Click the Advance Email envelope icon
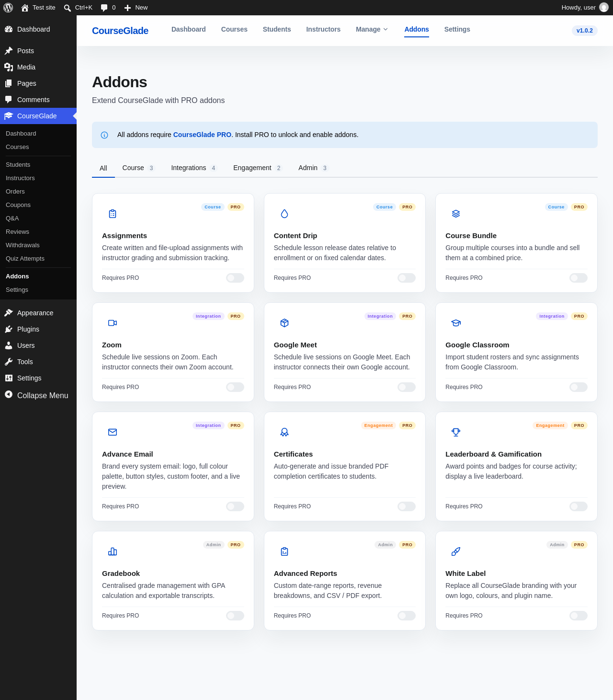Screen dimensions: 613x700 [x=113, y=432]
